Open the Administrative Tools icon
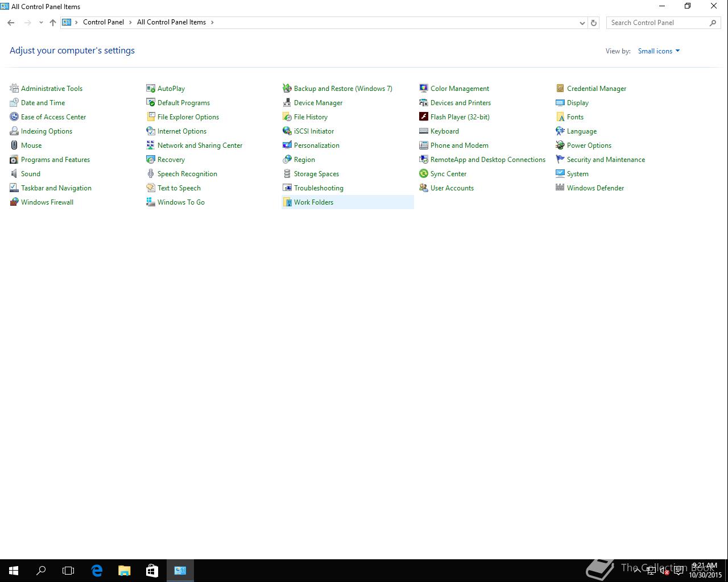728x582 pixels. pyautogui.click(x=14, y=88)
